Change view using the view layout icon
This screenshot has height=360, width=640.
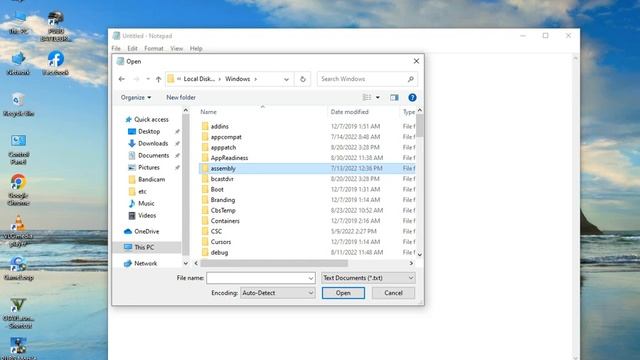tap(367, 98)
